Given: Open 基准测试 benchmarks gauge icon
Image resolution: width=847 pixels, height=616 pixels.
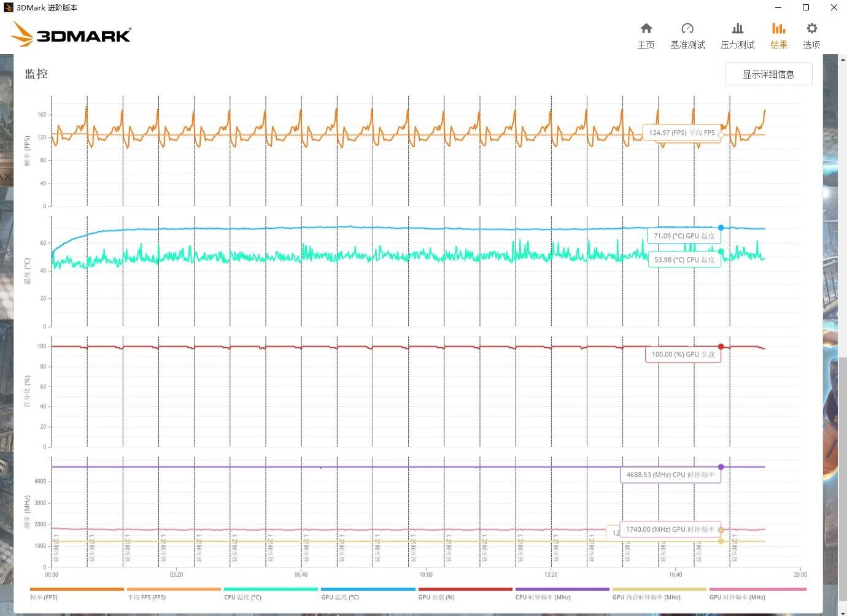Looking at the screenshot, I should (x=687, y=36).
